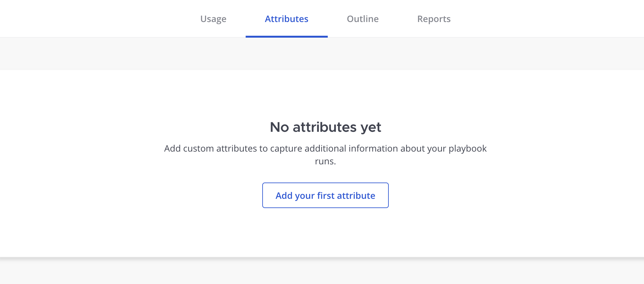Return to the active Attributes section
Viewport: 644px width, 284px height.
coord(286,19)
